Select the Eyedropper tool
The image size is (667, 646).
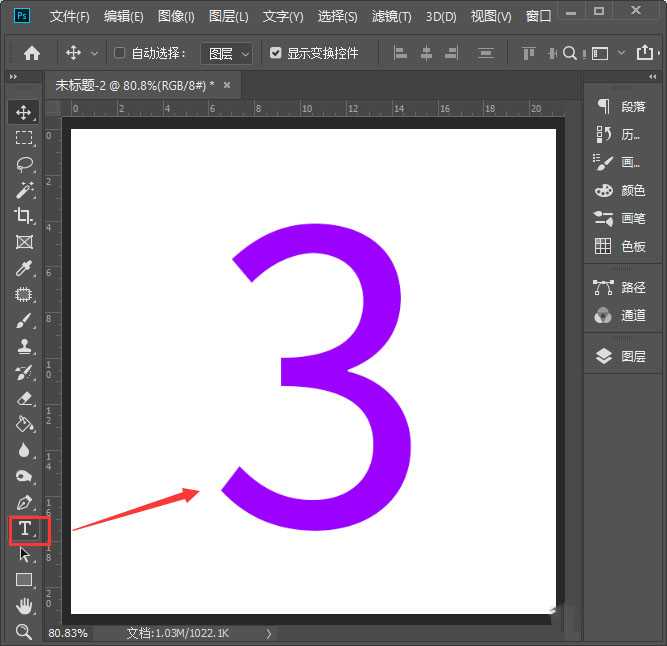tap(25, 268)
